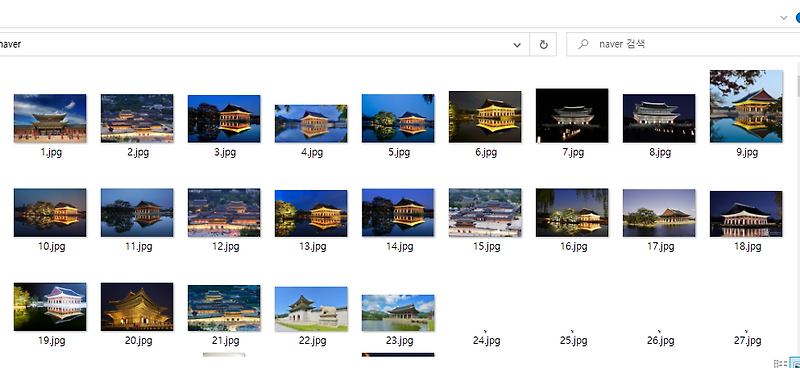Select thumbnail of 17.jpg
The width and height of the screenshot is (800, 368).
[659, 213]
